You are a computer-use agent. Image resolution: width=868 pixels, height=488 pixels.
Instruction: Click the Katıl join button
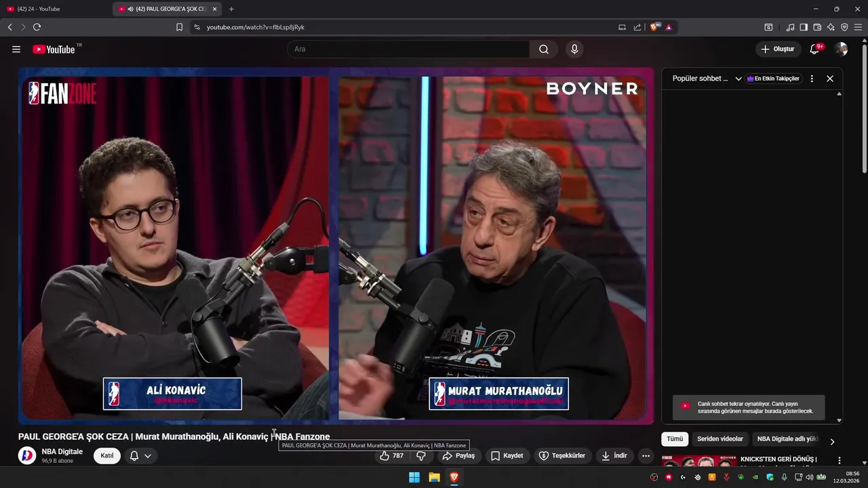[107, 455]
